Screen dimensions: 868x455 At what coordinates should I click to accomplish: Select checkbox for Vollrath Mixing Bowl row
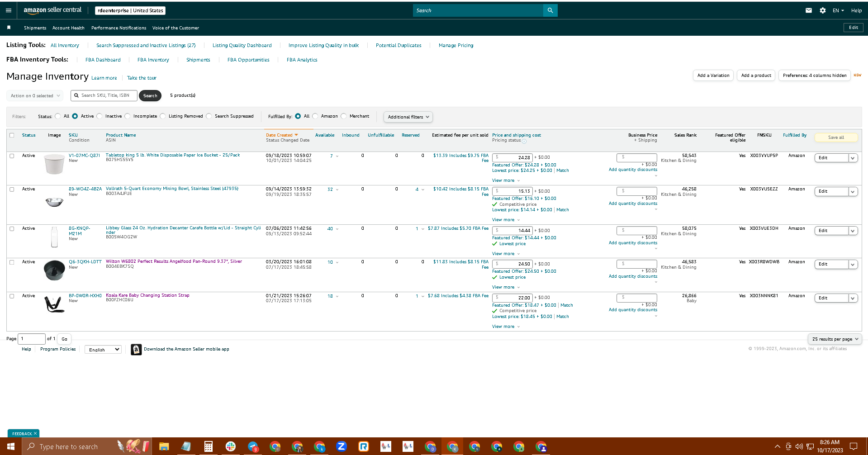[12, 189]
